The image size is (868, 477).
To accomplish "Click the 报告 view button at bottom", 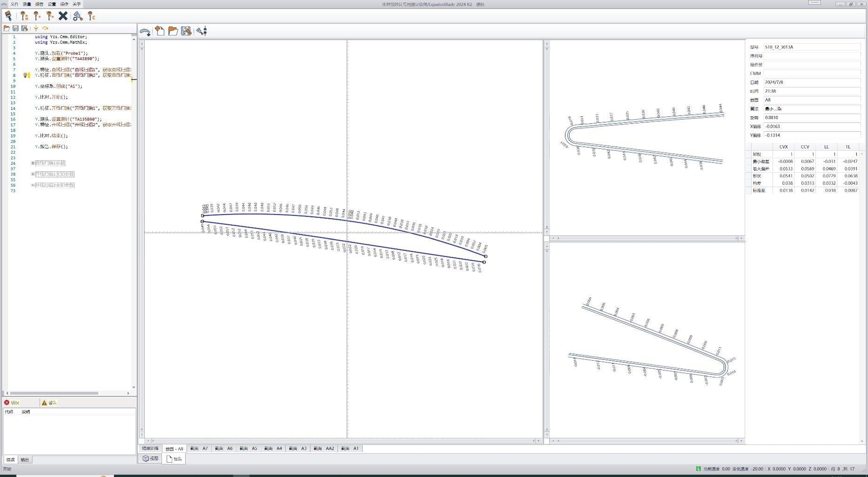I will point(174,459).
